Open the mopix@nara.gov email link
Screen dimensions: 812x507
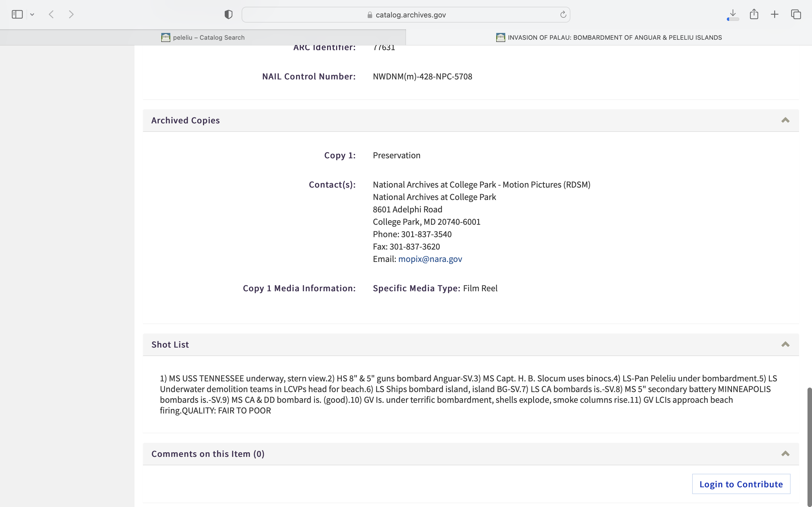click(x=430, y=259)
